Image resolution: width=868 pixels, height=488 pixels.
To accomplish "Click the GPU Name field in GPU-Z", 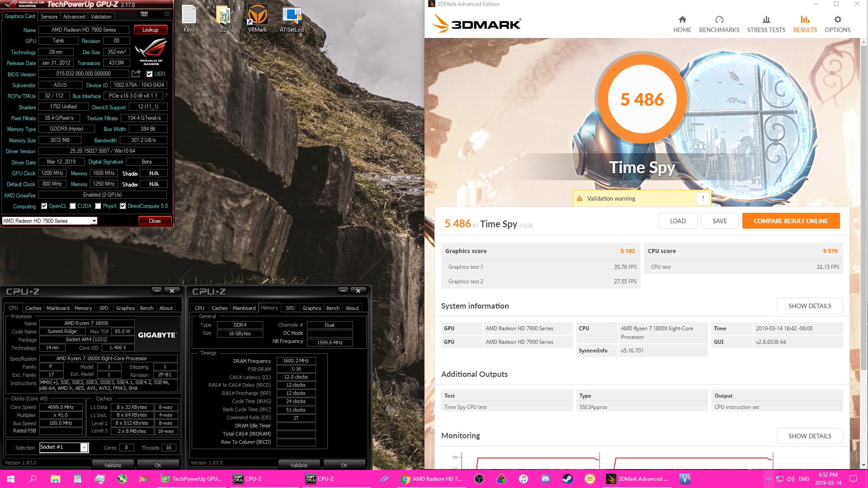I will pyautogui.click(x=84, y=30).
